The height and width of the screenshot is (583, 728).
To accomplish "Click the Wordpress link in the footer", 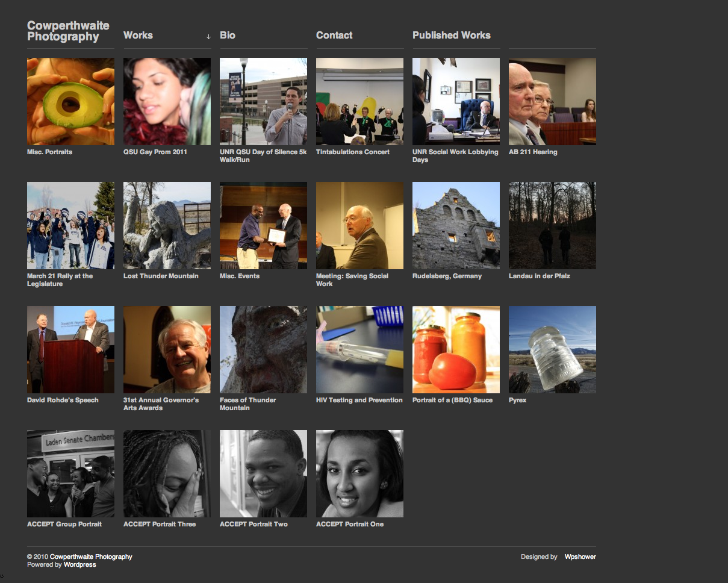I will coord(79,565).
